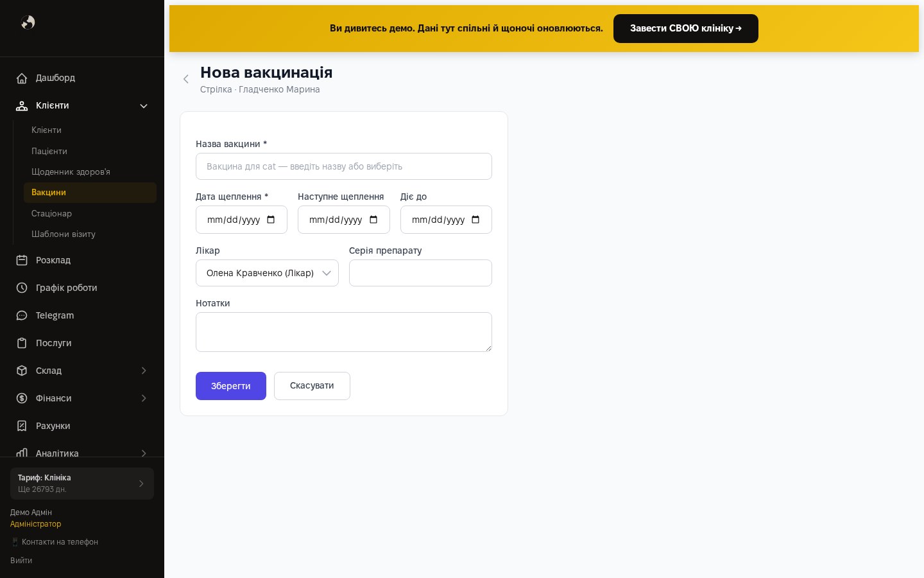Click the Вийти logout link
Screen dimensions: 924x578
coord(21,560)
